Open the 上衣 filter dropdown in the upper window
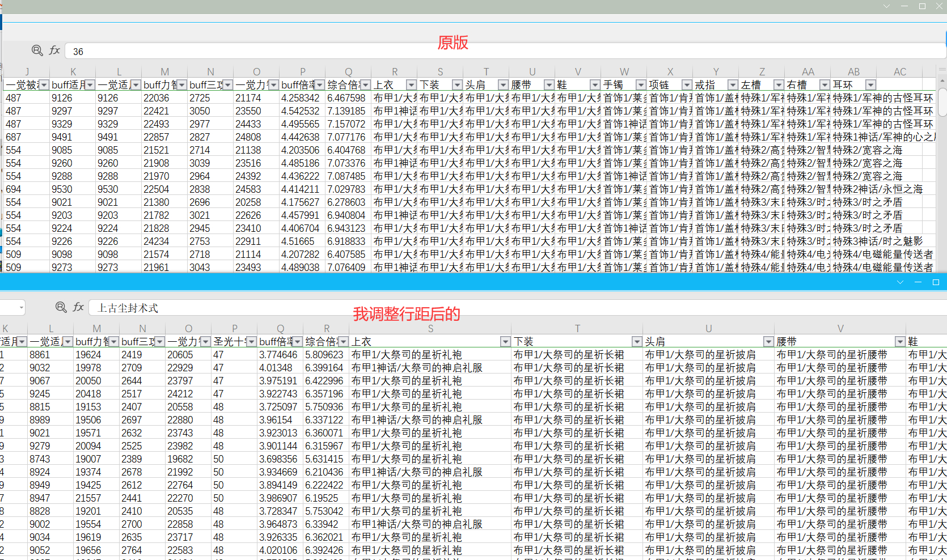This screenshot has height=560, width=947. coord(411,85)
